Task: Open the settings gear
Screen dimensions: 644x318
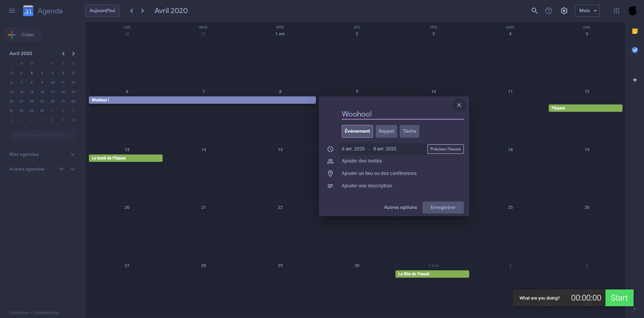Action: click(x=564, y=11)
